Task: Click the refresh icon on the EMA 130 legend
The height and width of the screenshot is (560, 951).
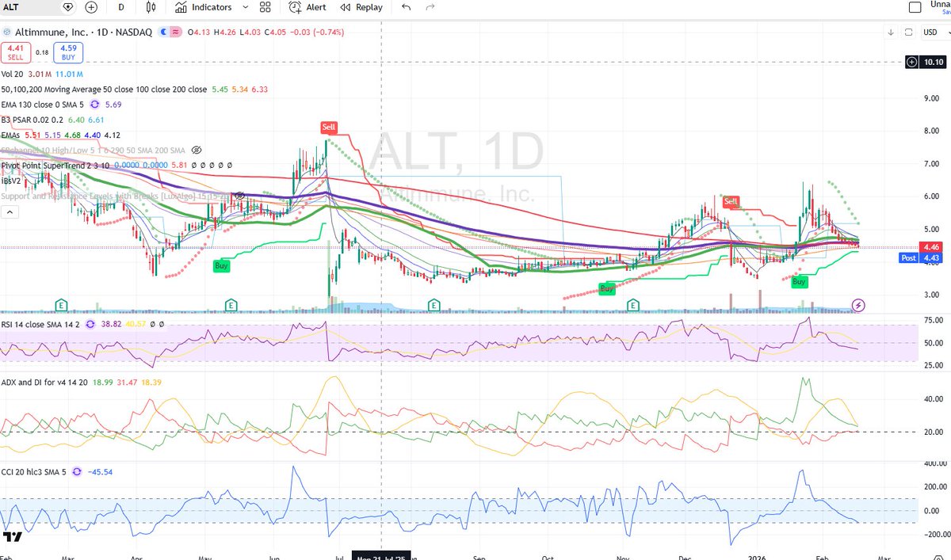Action: tap(94, 104)
